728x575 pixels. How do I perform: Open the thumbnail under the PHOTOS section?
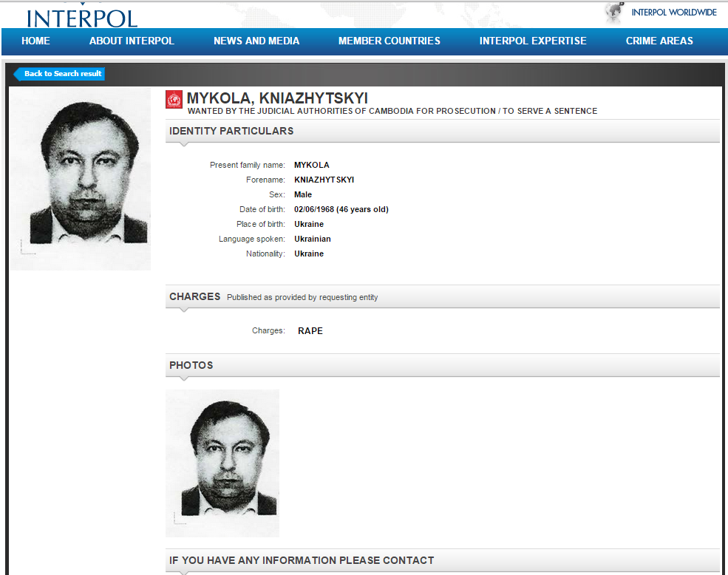pyautogui.click(x=222, y=463)
